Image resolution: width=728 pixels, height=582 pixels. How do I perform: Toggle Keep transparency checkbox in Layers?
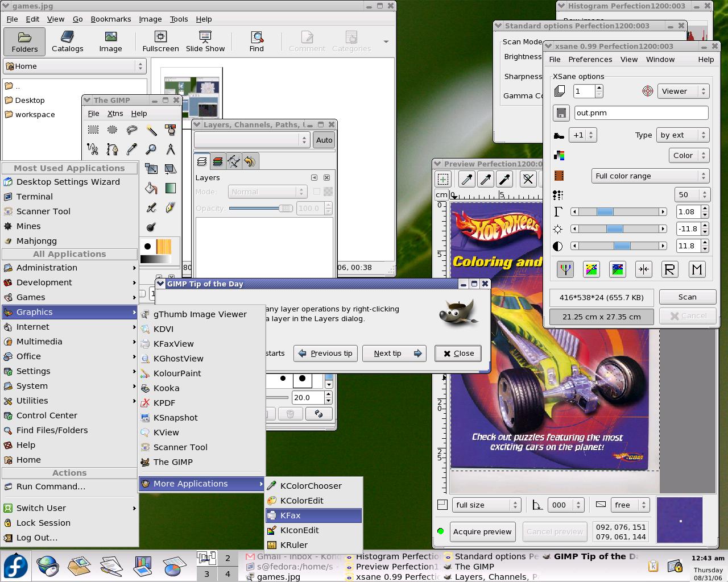(x=317, y=192)
